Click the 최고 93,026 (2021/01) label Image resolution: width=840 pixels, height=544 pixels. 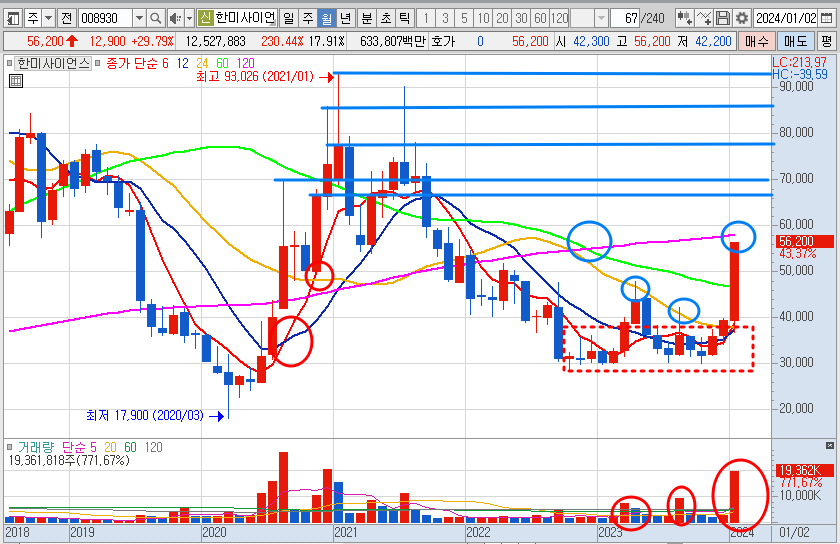coord(255,77)
